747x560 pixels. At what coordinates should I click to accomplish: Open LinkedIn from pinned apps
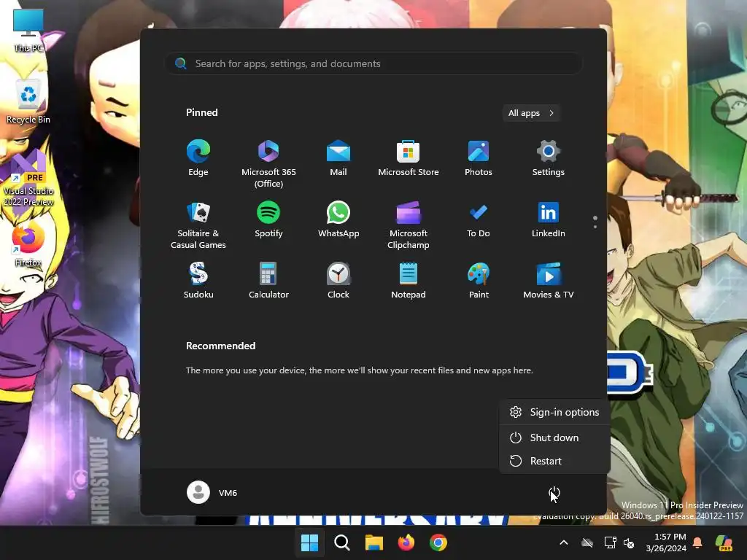click(x=549, y=220)
